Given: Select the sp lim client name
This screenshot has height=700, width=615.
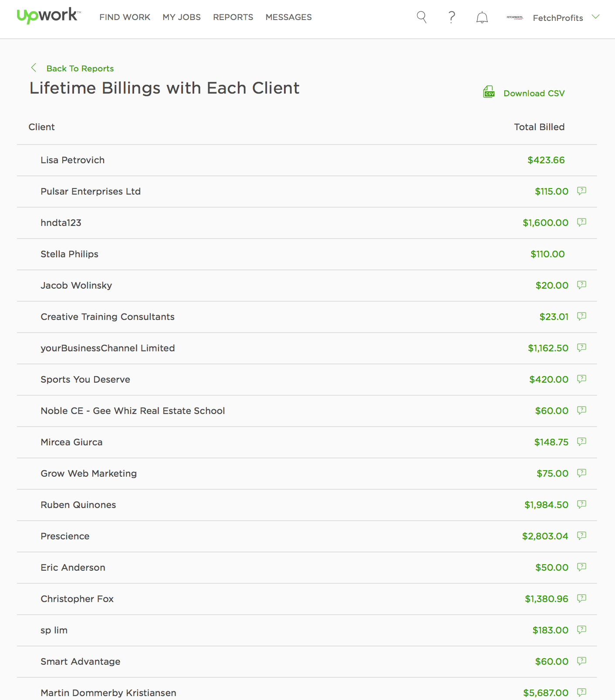Looking at the screenshot, I should tap(54, 630).
